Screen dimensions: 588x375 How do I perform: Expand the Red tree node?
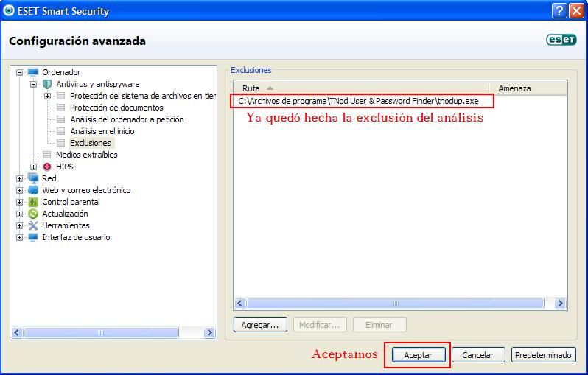[x=19, y=178]
